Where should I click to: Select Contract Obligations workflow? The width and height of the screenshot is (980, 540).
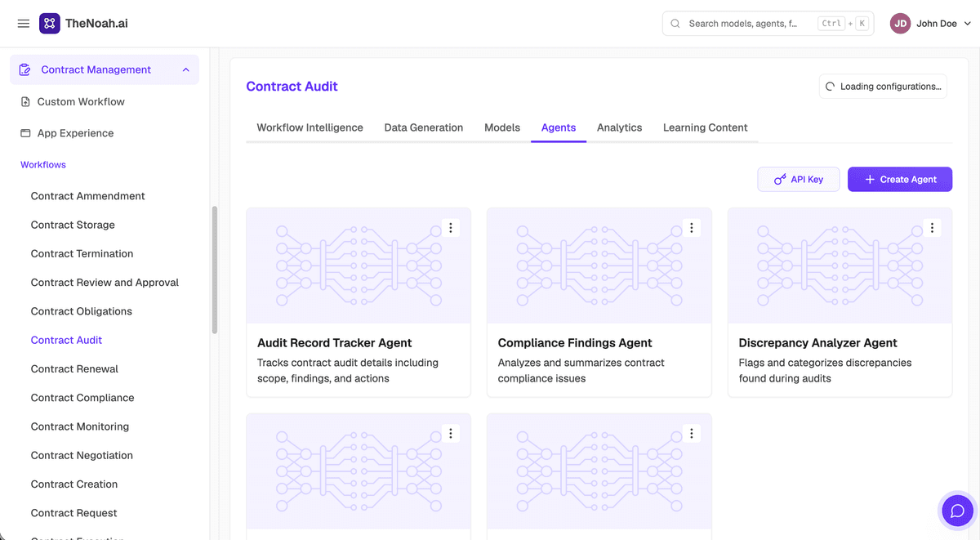click(82, 311)
